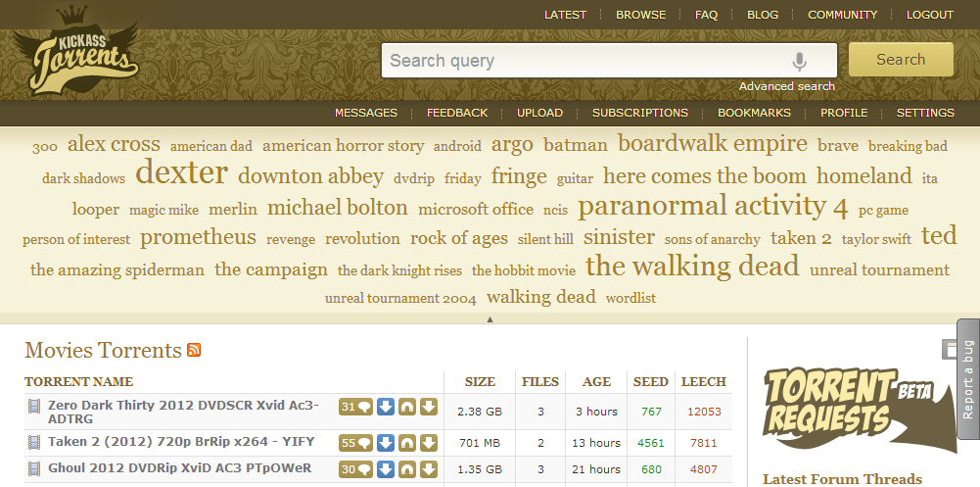Sort the torrent list by AGE column

tap(596, 381)
